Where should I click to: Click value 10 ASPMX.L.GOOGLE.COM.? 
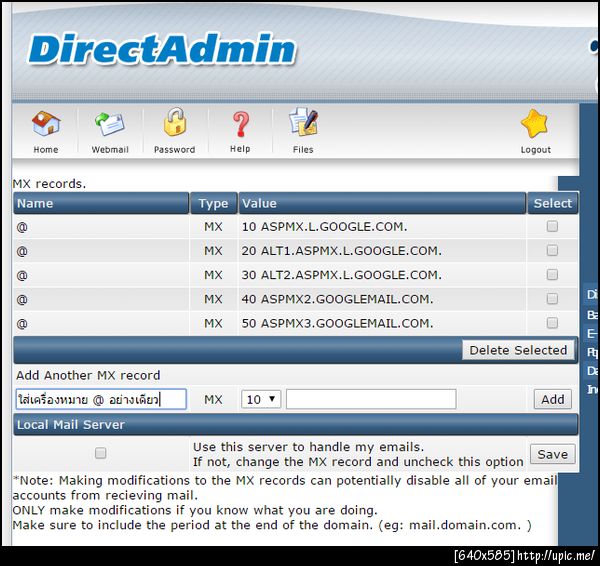pos(324,227)
